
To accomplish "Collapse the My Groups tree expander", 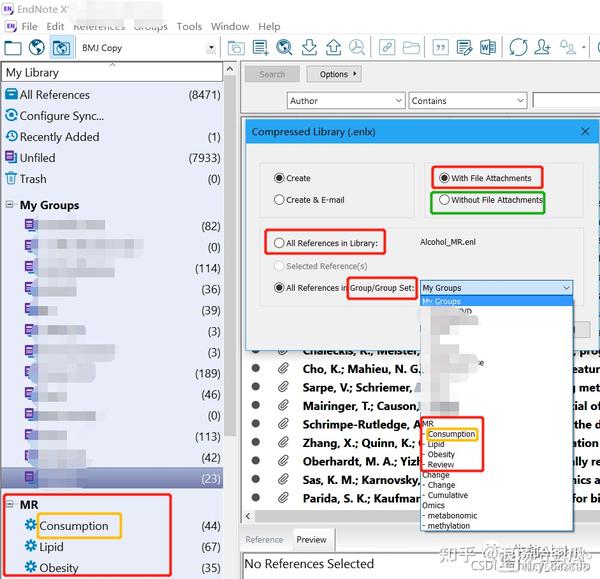I will pos(10,204).
